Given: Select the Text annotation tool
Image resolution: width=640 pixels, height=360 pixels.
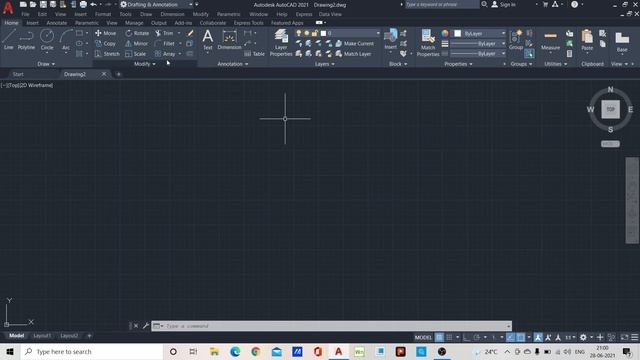Looking at the screenshot, I should coord(208,40).
